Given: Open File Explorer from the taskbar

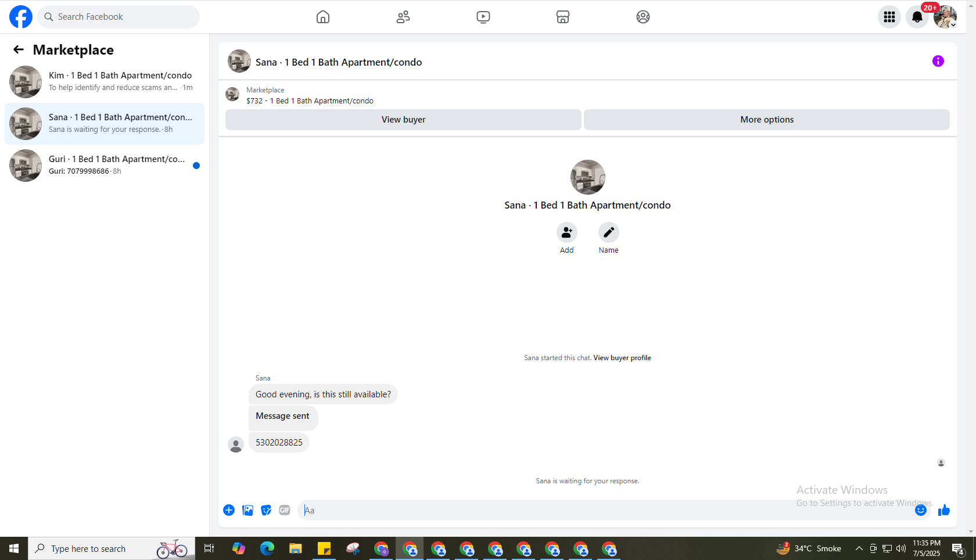Looking at the screenshot, I should pyautogui.click(x=296, y=548).
